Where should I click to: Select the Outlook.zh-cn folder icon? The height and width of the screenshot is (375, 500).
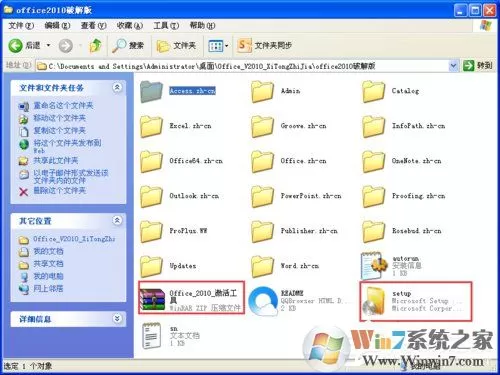coord(151,196)
